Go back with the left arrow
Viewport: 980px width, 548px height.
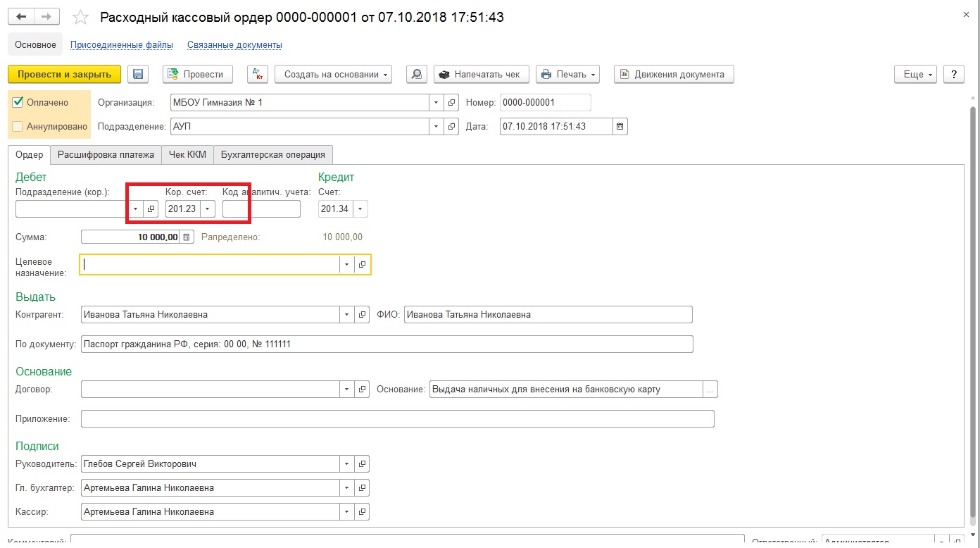(21, 17)
